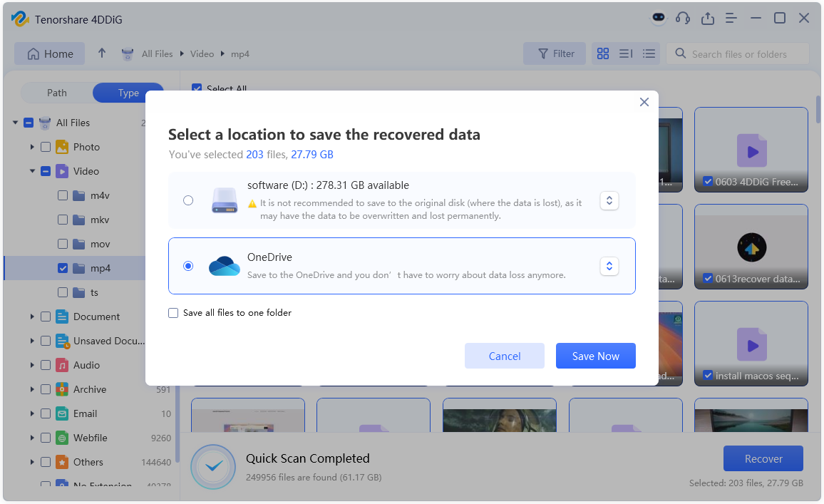Switch to detail list view icon

626,53
